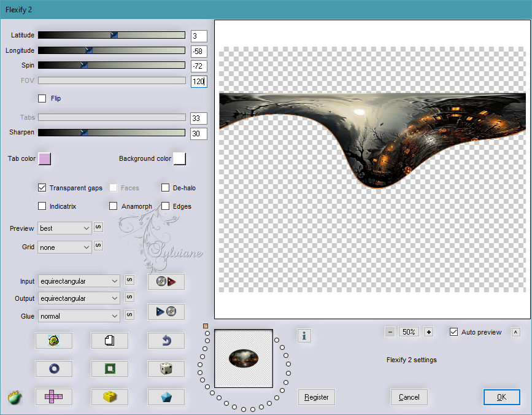Click the FOV value field
This screenshot has height=415, width=532.
point(199,82)
